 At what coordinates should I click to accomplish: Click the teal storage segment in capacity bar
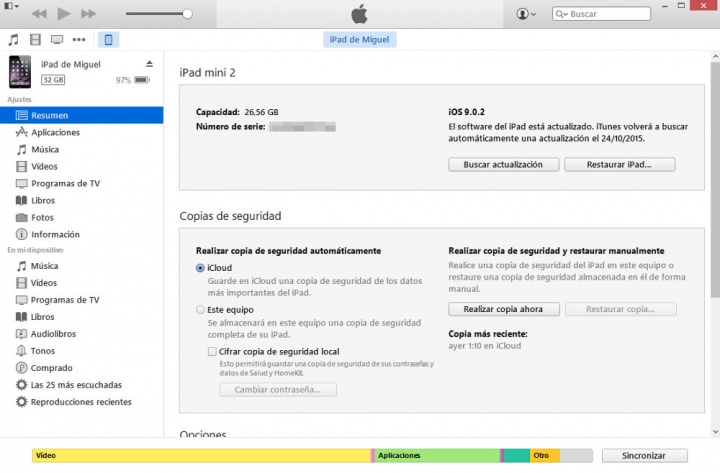(x=517, y=456)
